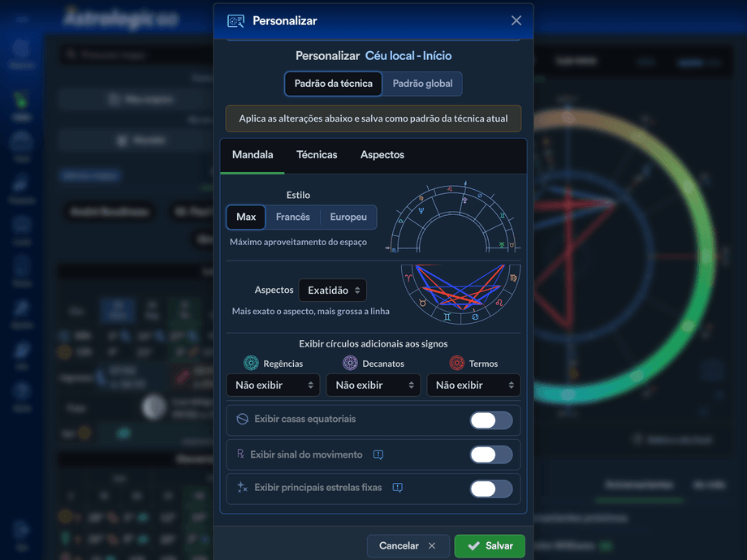Click the retrograde Rx movement icon
Image resolution: width=747 pixels, height=560 pixels.
[x=240, y=454]
